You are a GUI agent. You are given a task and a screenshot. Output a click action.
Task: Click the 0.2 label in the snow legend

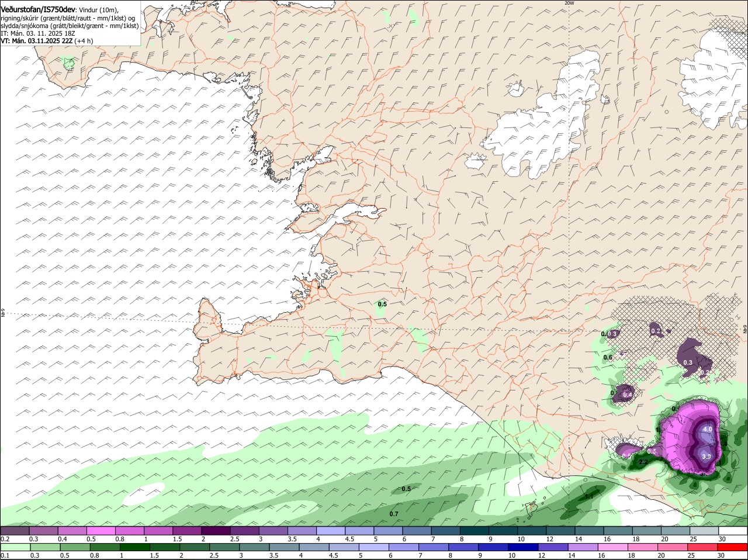click(5, 538)
